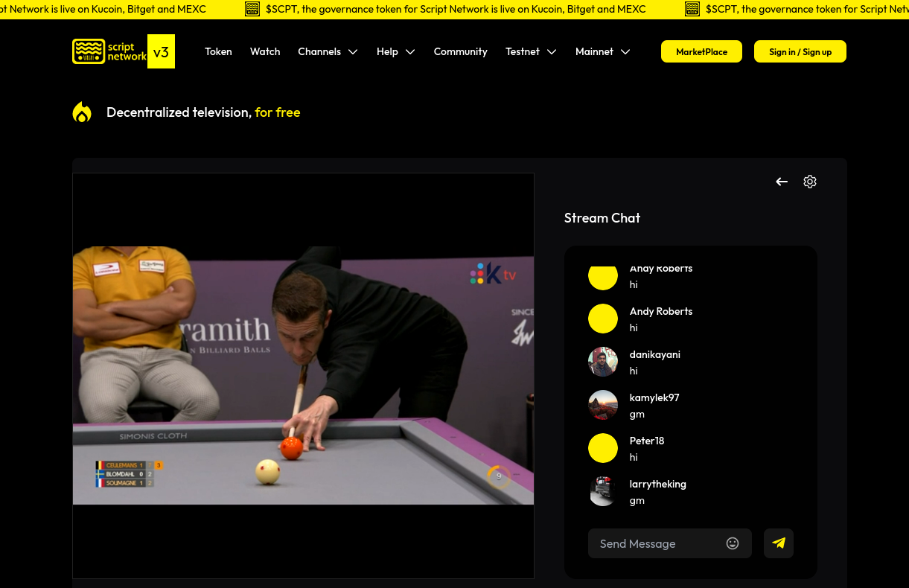909x588 pixels.
Task: Open stream chat settings gear
Action: (810, 182)
